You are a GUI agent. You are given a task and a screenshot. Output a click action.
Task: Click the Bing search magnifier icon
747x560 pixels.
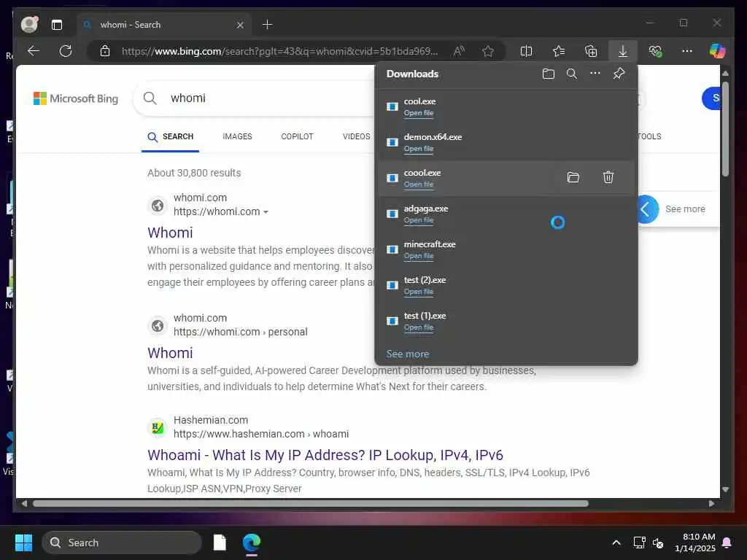(150, 98)
